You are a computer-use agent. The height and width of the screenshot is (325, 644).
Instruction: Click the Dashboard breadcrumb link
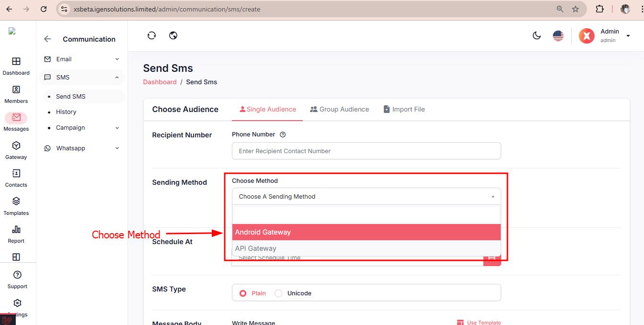[x=160, y=82]
